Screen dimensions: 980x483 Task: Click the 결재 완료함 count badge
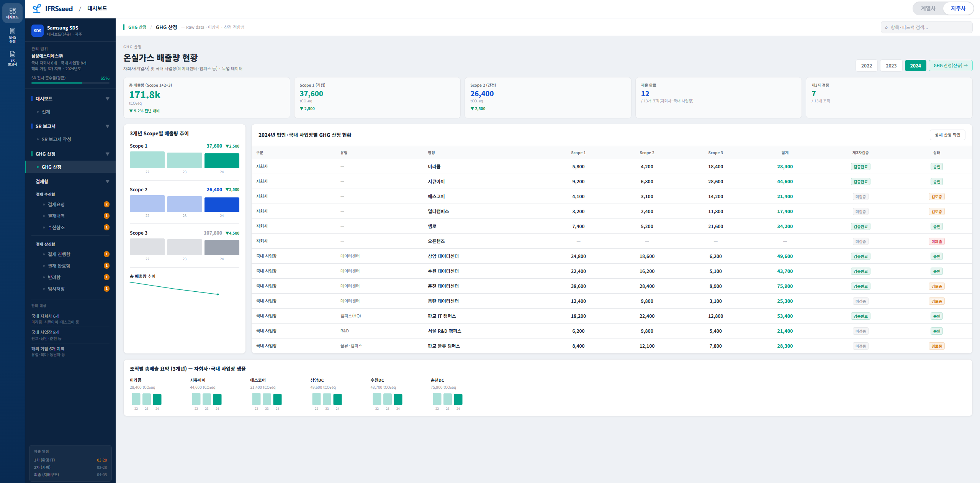point(107,266)
